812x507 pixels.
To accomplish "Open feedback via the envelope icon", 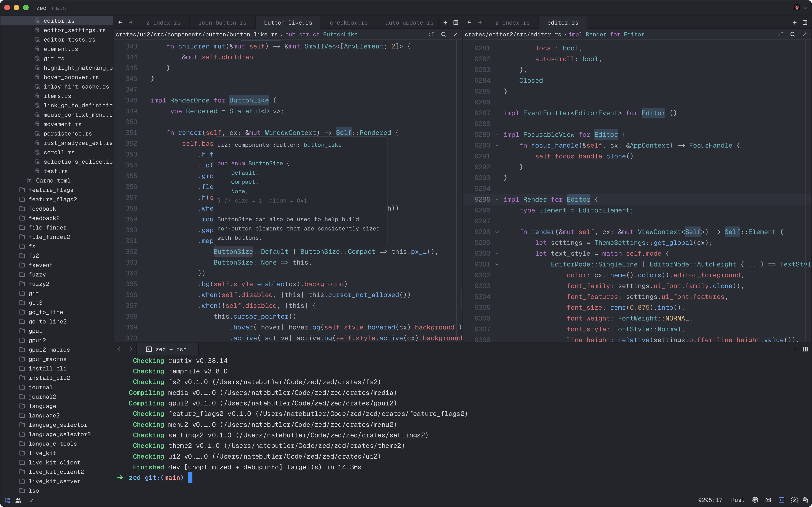I will click(768, 500).
